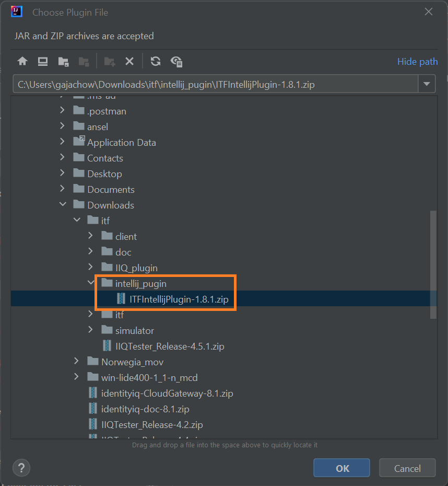
Task: Click the Norwegia_mov folder icon
Action: pyautogui.click(x=93, y=361)
